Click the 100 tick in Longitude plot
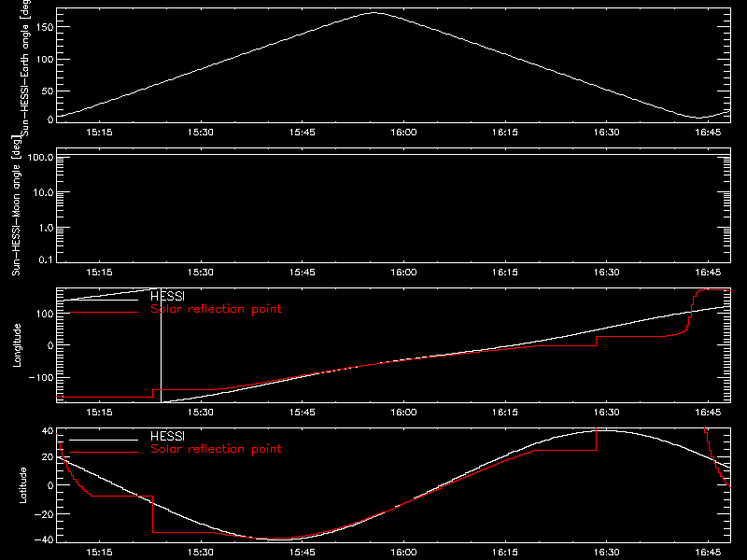The height and width of the screenshot is (560, 747). coord(44,314)
